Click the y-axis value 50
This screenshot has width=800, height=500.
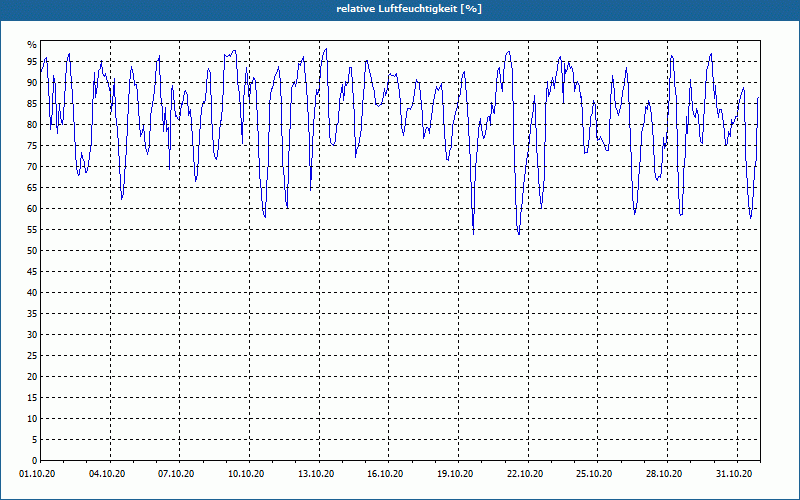click(x=32, y=251)
